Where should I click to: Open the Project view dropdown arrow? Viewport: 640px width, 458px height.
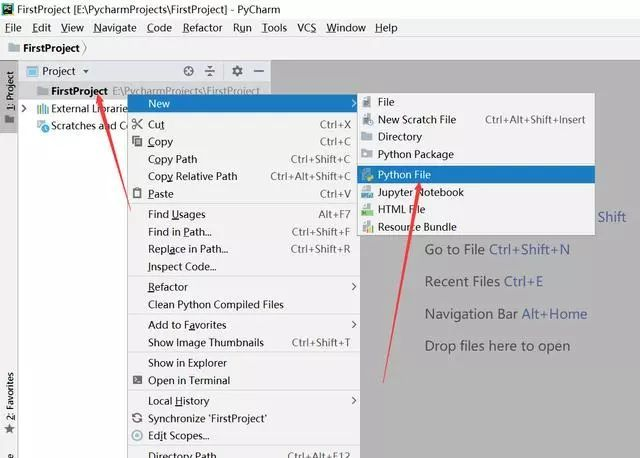(86, 71)
